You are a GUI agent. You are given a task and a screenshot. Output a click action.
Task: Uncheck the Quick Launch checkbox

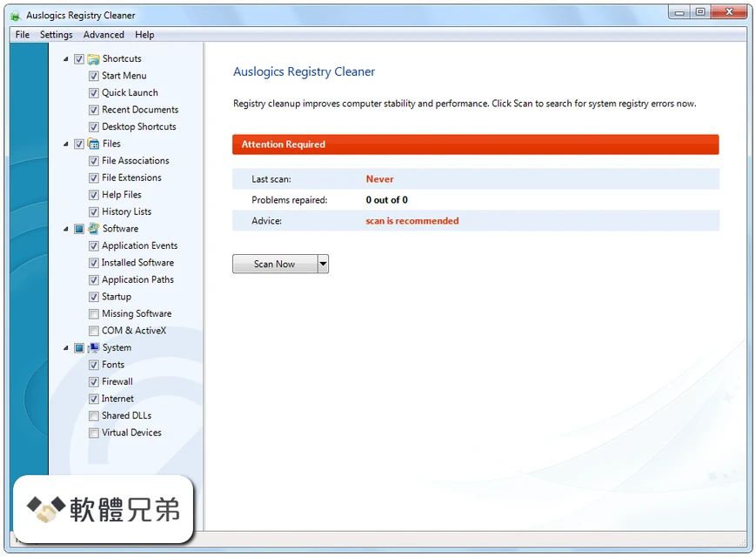click(x=94, y=93)
